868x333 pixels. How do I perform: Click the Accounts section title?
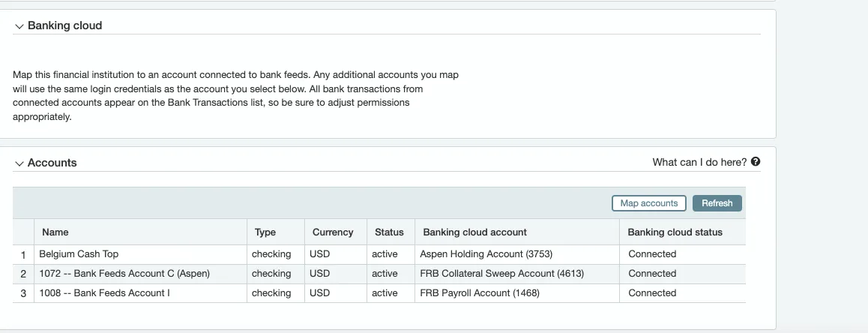pyautogui.click(x=52, y=163)
